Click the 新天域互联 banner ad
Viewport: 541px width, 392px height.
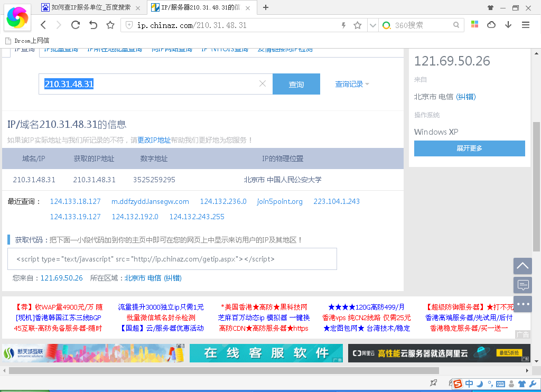(x=93, y=353)
